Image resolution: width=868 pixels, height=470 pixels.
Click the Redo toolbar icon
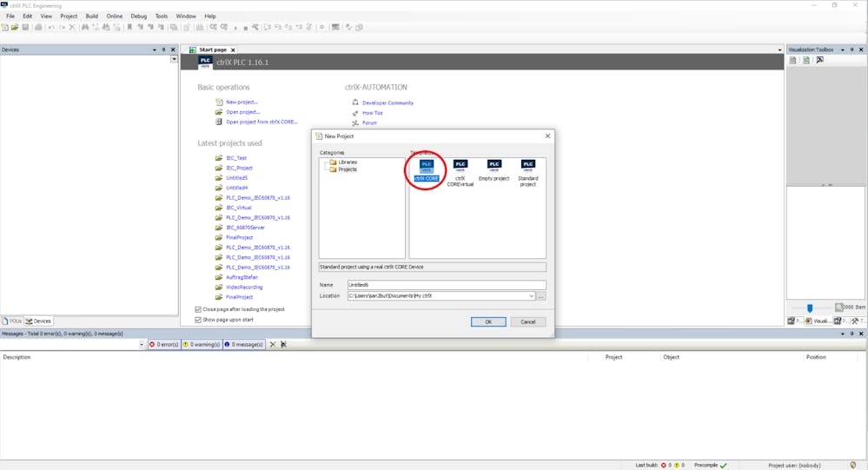point(62,27)
